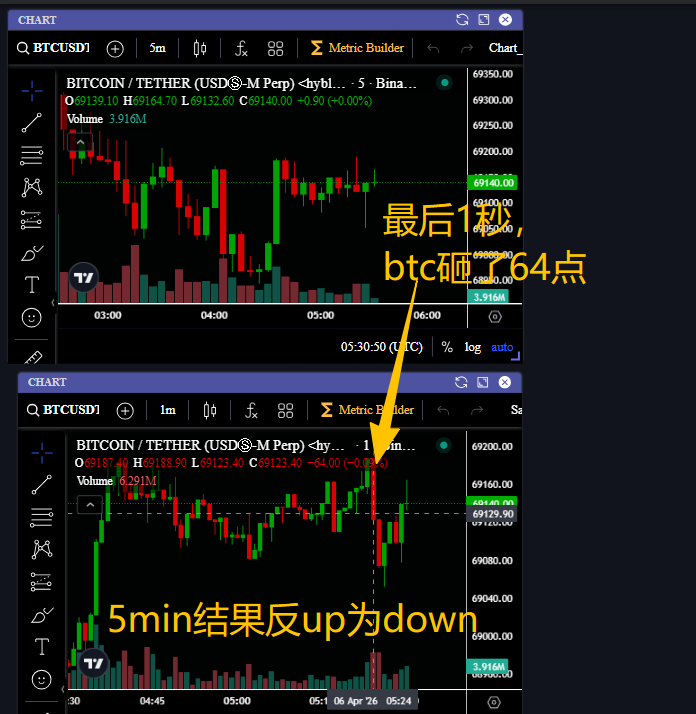Image resolution: width=696 pixels, height=714 pixels.
Task: Open chart settings gear in bottom chart
Action: click(494, 702)
